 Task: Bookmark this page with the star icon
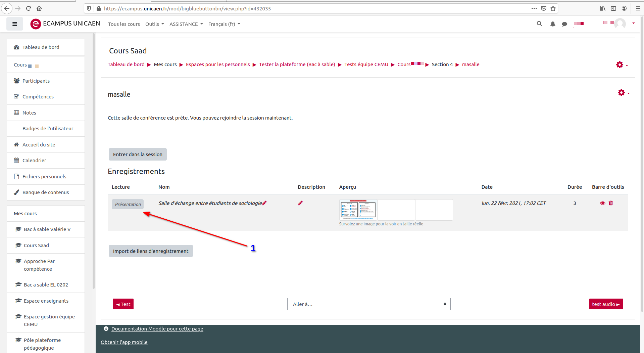click(553, 8)
